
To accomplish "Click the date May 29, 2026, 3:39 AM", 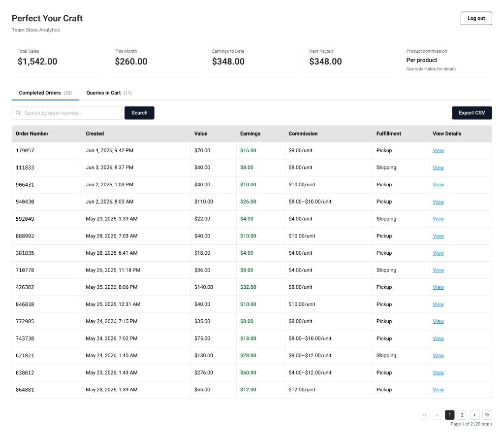I will click(x=112, y=219).
